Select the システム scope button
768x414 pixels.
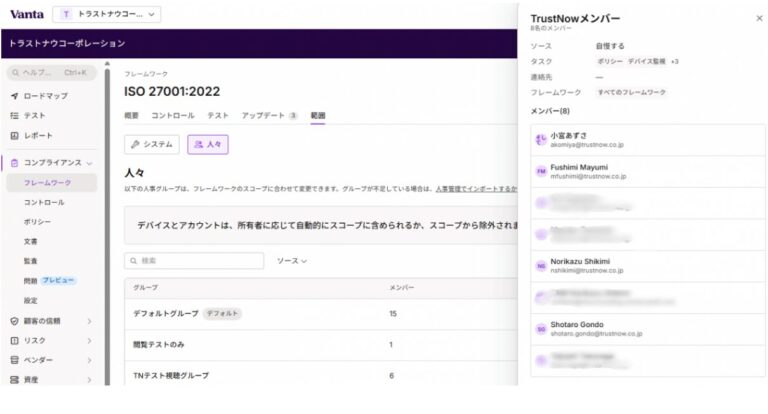tap(152, 145)
